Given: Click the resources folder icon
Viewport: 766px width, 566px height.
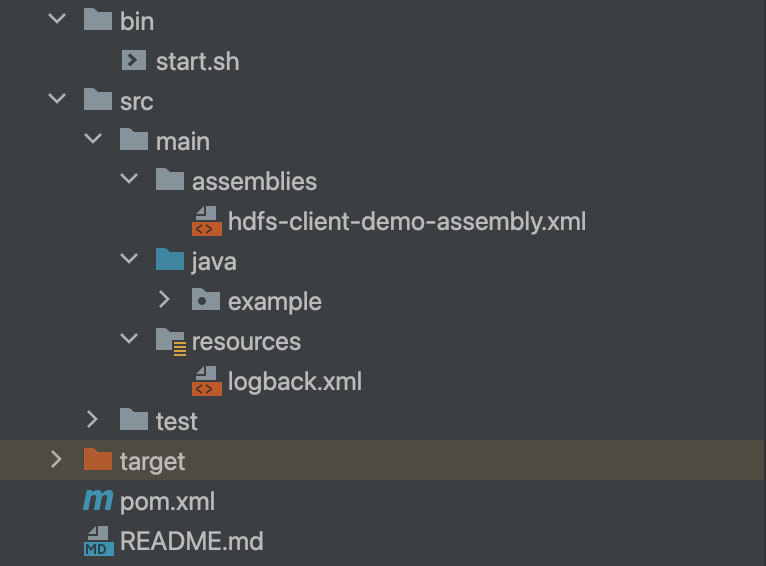Looking at the screenshot, I should (x=171, y=341).
